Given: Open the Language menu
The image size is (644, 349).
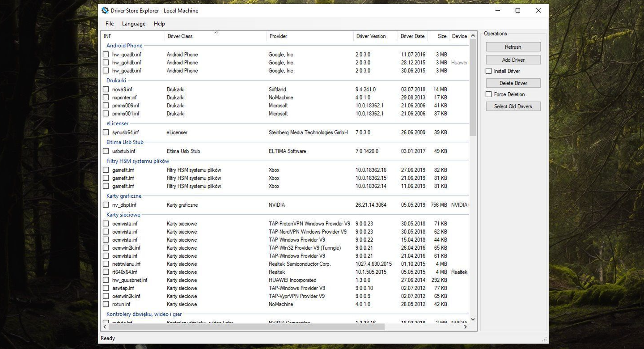Looking at the screenshot, I should [134, 24].
